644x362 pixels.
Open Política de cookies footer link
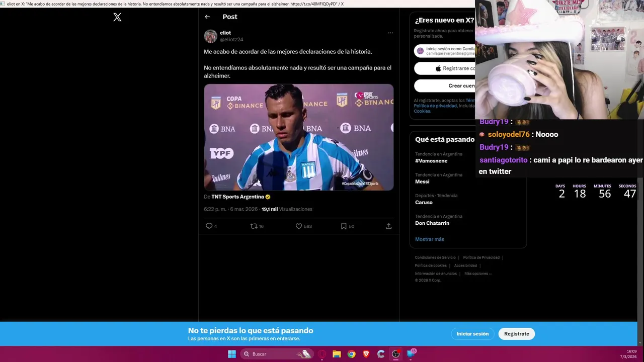pos(431,265)
